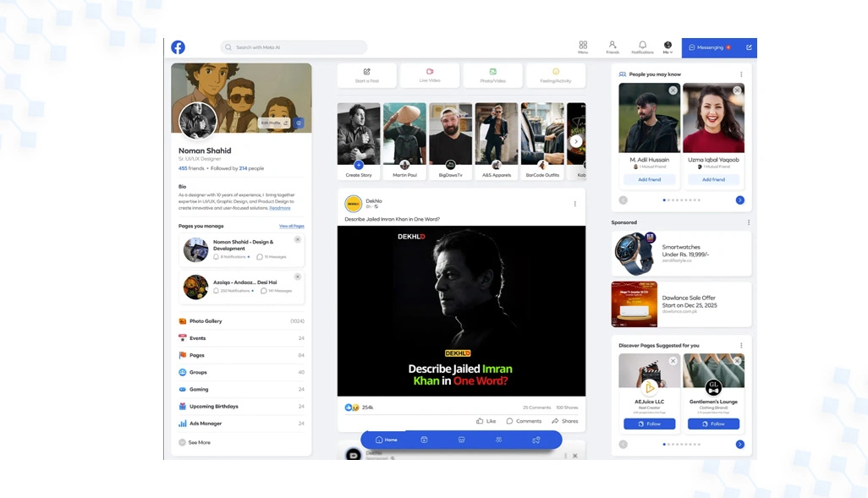Image resolution: width=868 pixels, height=498 pixels.
Task: Click Photo/Video option
Action: click(492, 75)
